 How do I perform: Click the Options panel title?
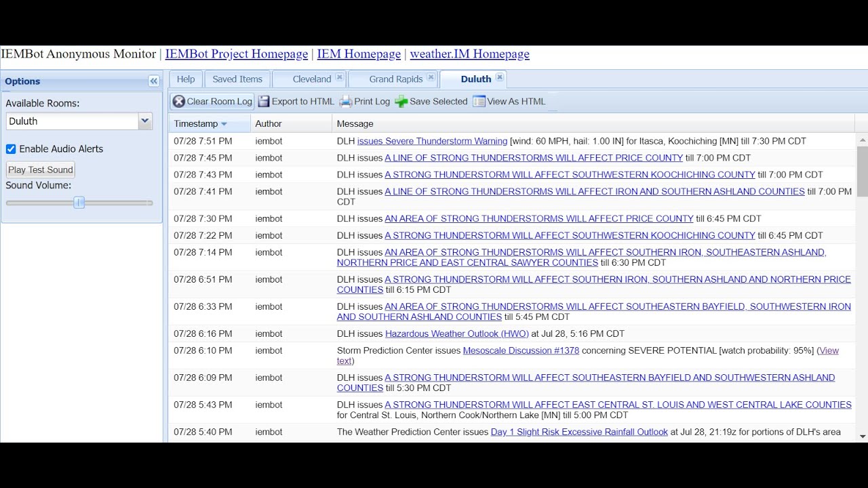(x=22, y=81)
